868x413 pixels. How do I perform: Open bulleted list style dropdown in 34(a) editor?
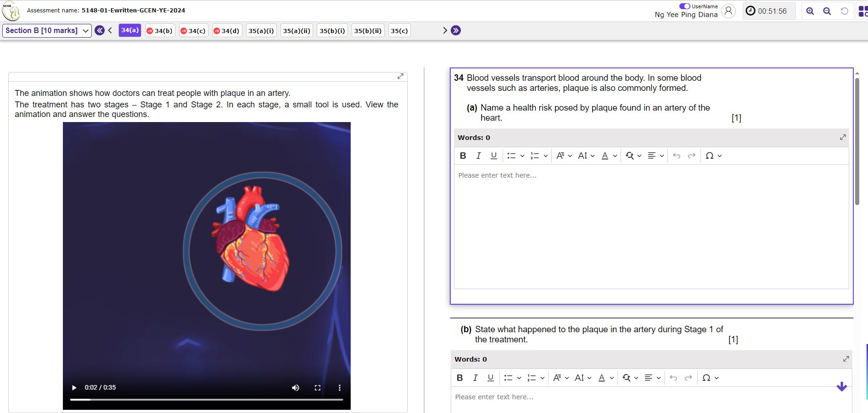coord(522,156)
